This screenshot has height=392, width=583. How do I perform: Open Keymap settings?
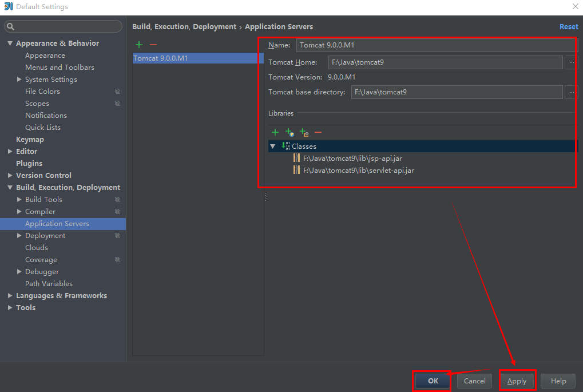tap(30, 140)
